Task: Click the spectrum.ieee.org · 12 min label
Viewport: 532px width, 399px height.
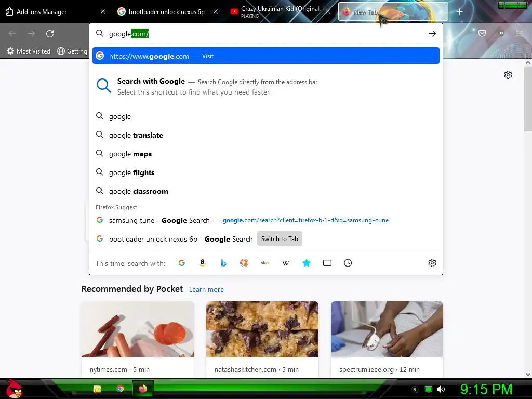Action: point(379,369)
